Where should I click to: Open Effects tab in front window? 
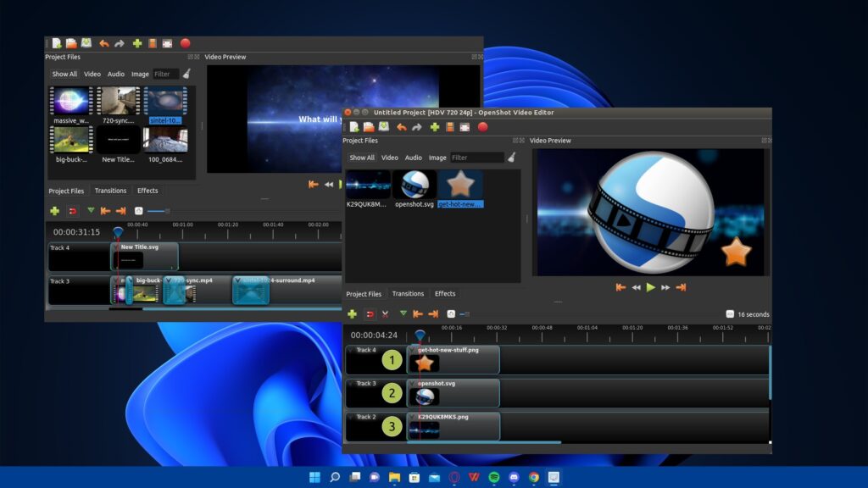pos(445,294)
